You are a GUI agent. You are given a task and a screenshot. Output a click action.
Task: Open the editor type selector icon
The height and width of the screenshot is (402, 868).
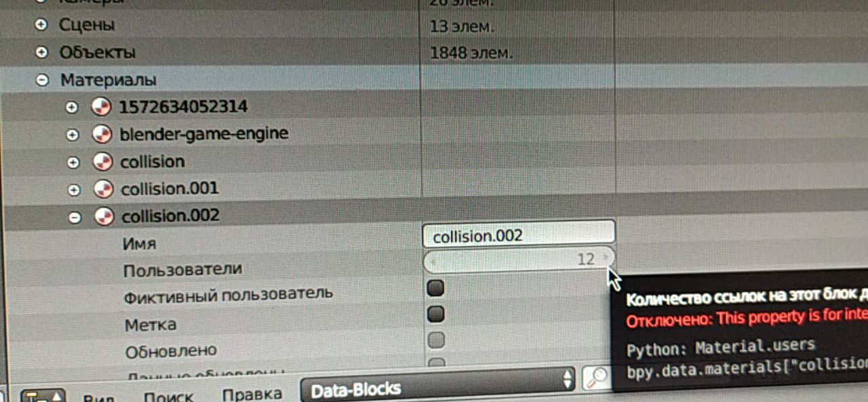[x=43, y=396]
